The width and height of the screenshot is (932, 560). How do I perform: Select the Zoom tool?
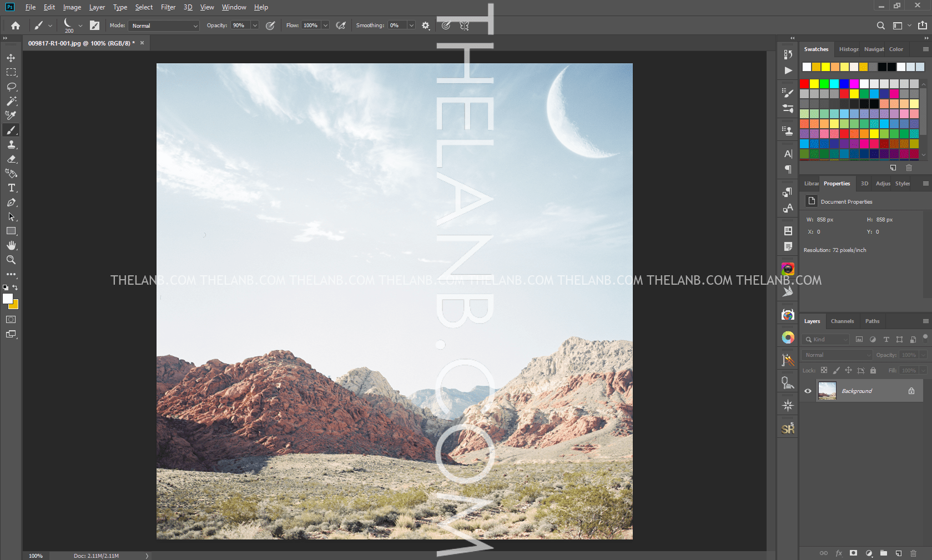(11, 260)
